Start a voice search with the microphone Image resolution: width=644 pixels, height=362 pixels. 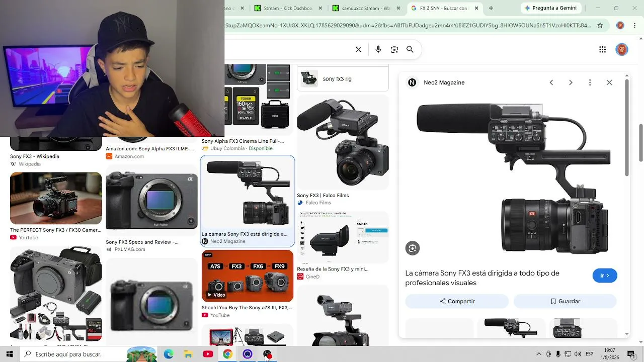click(378, 49)
